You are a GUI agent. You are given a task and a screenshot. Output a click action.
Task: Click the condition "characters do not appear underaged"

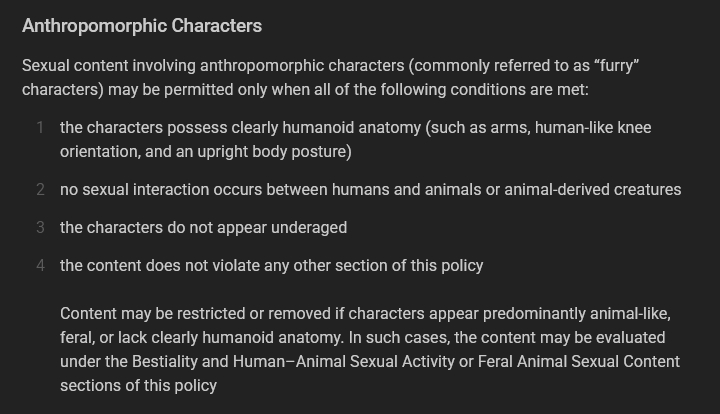point(203,228)
